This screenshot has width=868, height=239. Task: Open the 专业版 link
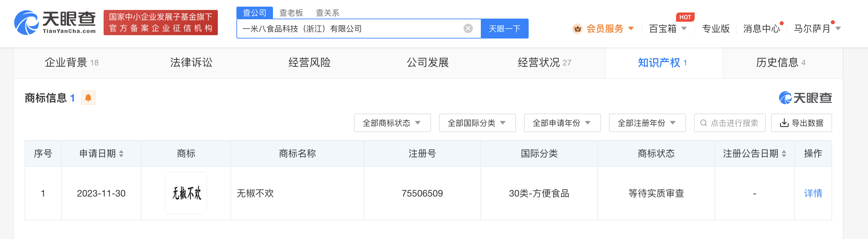pos(716,29)
